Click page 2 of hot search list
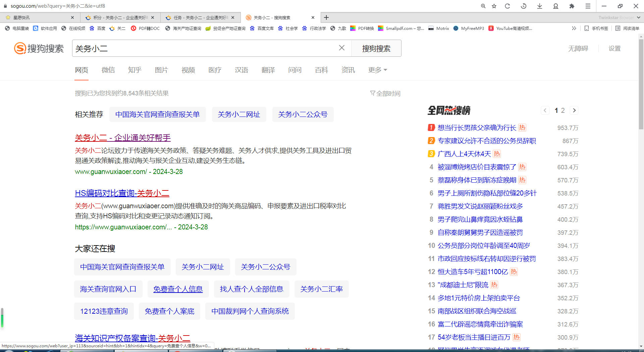 tap(563, 111)
